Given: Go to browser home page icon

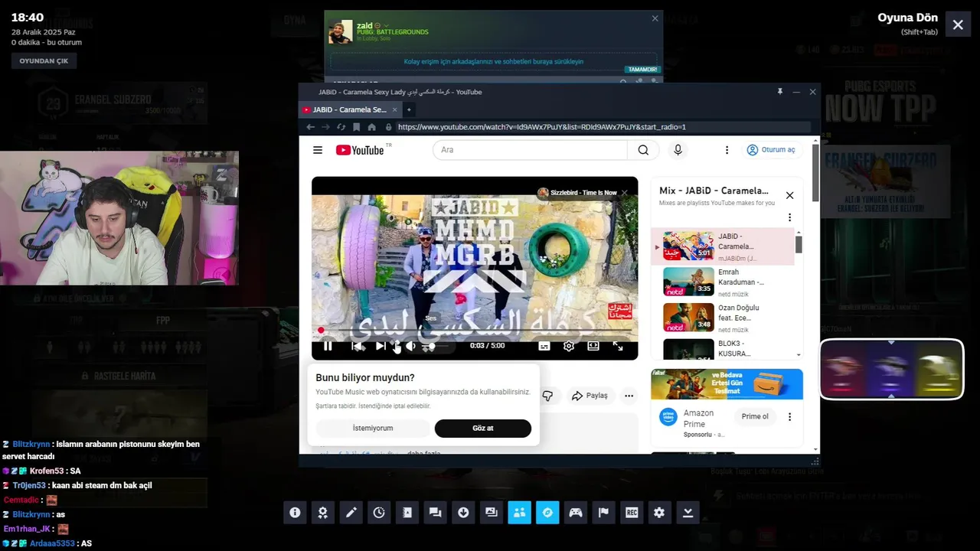Looking at the screenshot, I should [x=371, y=127].
